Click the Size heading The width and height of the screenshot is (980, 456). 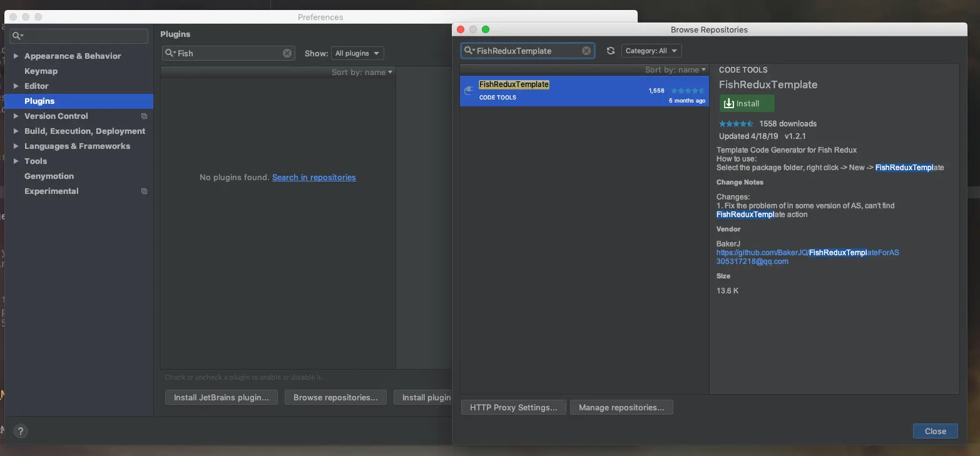pos(723,276)
